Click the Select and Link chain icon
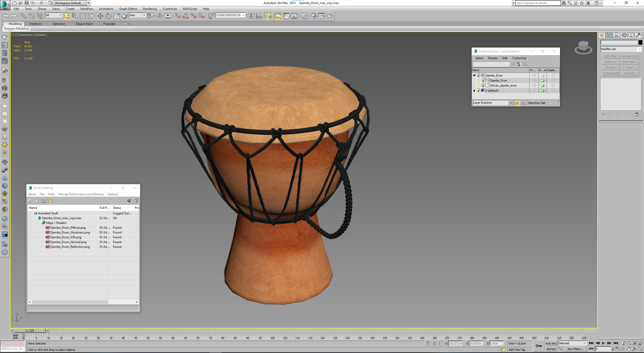Image resolution: width=644 pixels, height=353 pixels. (x=23, y=16)
